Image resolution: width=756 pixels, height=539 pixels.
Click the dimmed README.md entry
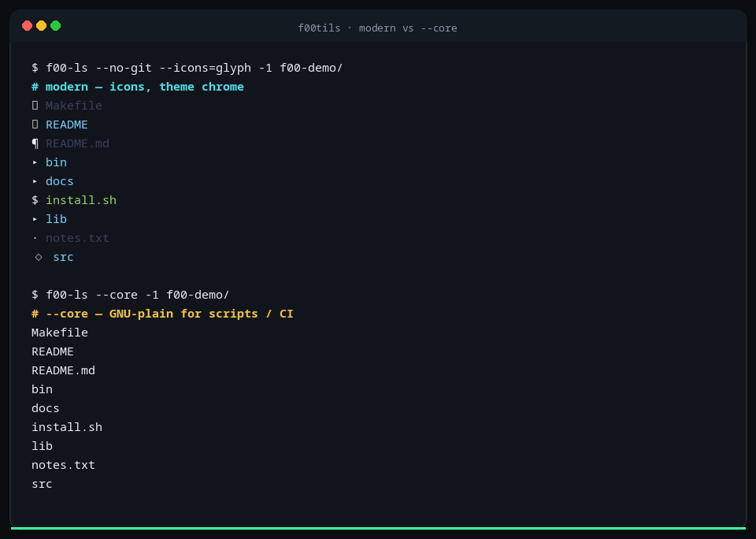(x=77, y=143)
